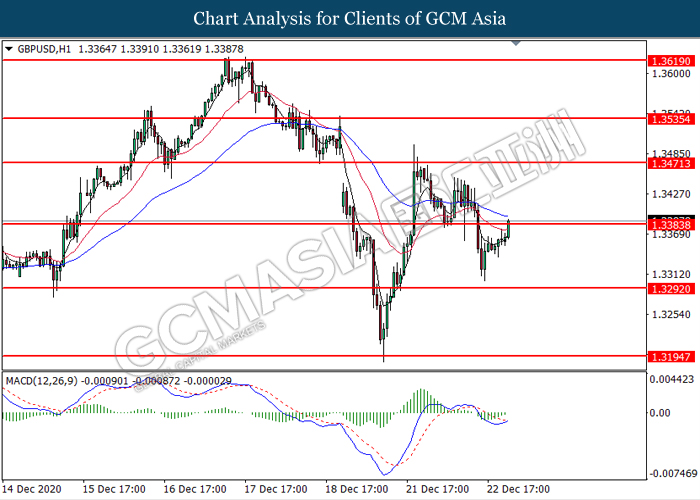The height and width of the screenshot is (500, 700).
Task: Click the 1.36190 resistance price label
Action: pyautogui.click(x=671, y=61)
